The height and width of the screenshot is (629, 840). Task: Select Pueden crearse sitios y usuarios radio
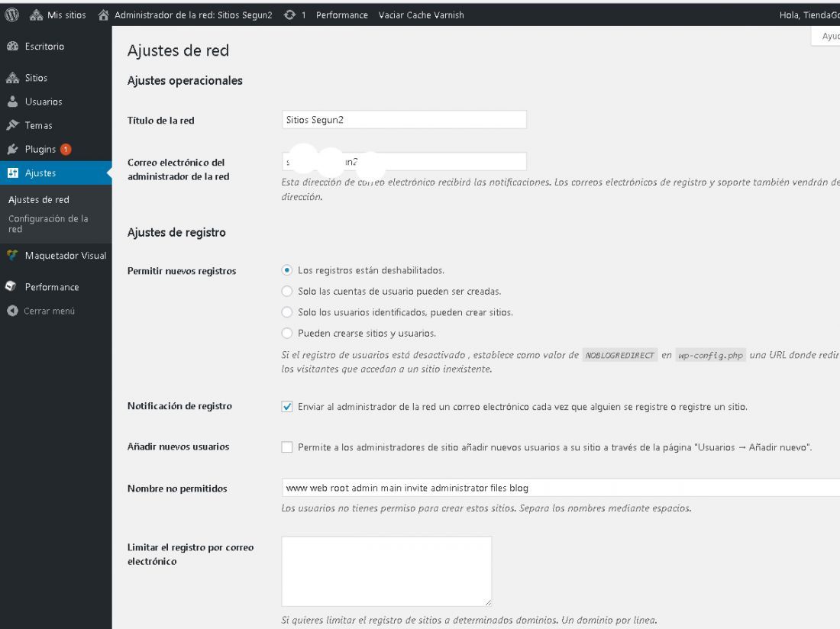click(x=287, y=333)
